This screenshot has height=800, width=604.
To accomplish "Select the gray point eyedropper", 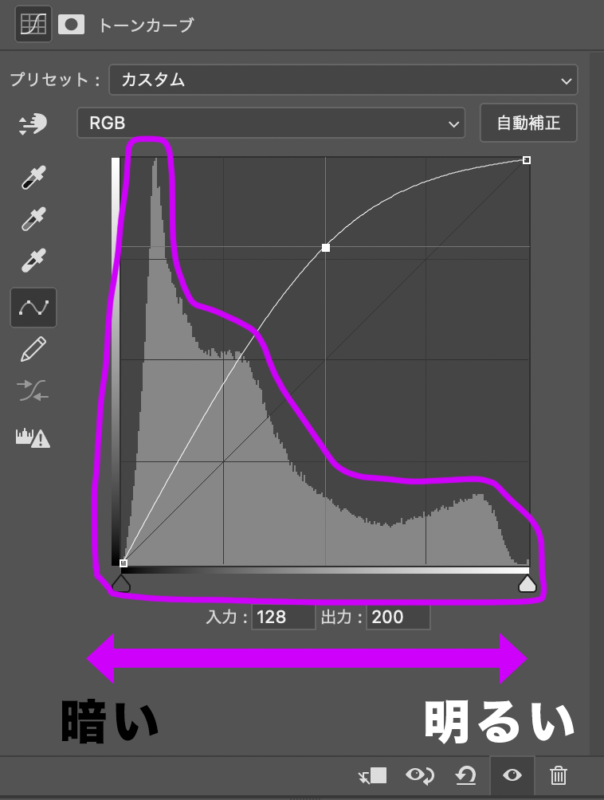I will click(34, 219).
